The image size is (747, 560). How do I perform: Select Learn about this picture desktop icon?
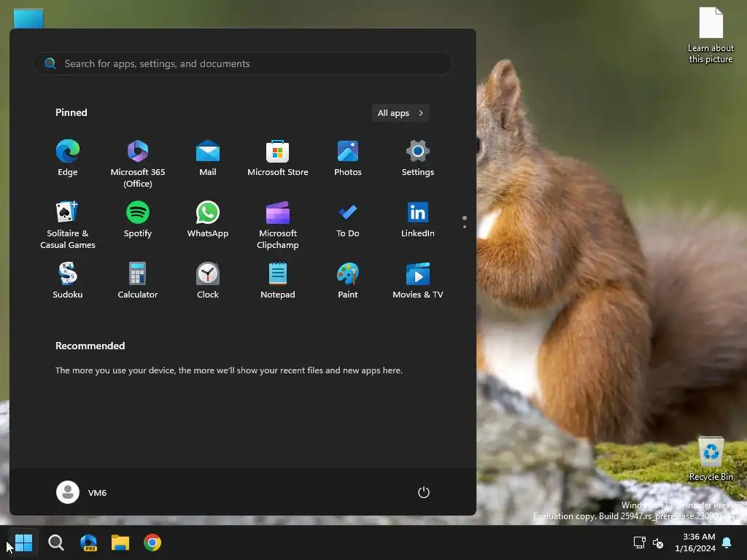coord(711,35)
